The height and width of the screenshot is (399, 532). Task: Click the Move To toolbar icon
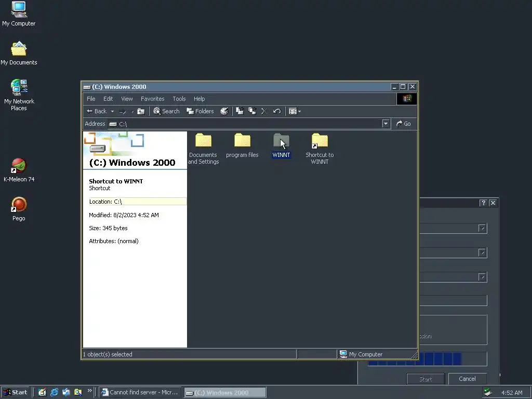point(240,111)
